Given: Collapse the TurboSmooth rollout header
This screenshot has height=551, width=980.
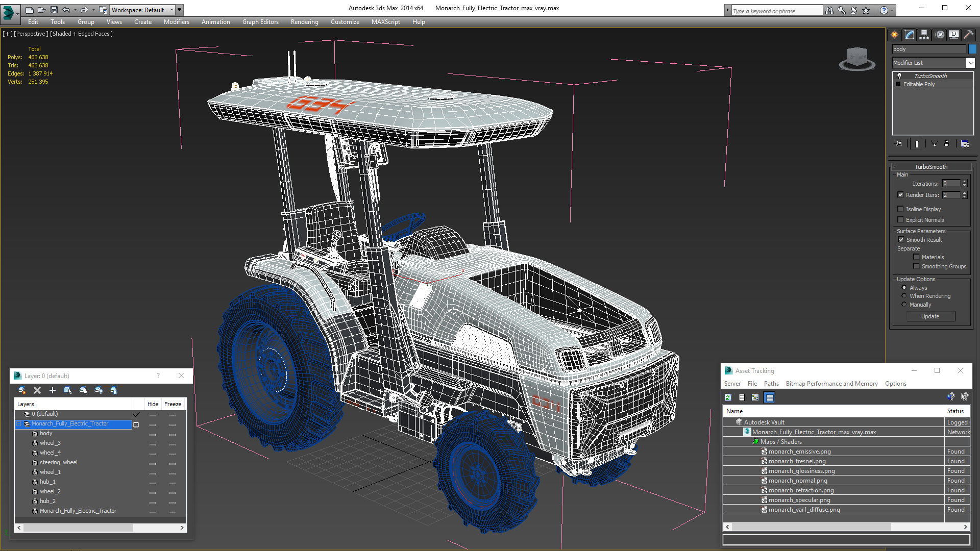Looking at the screenshot, I should 930,167.
